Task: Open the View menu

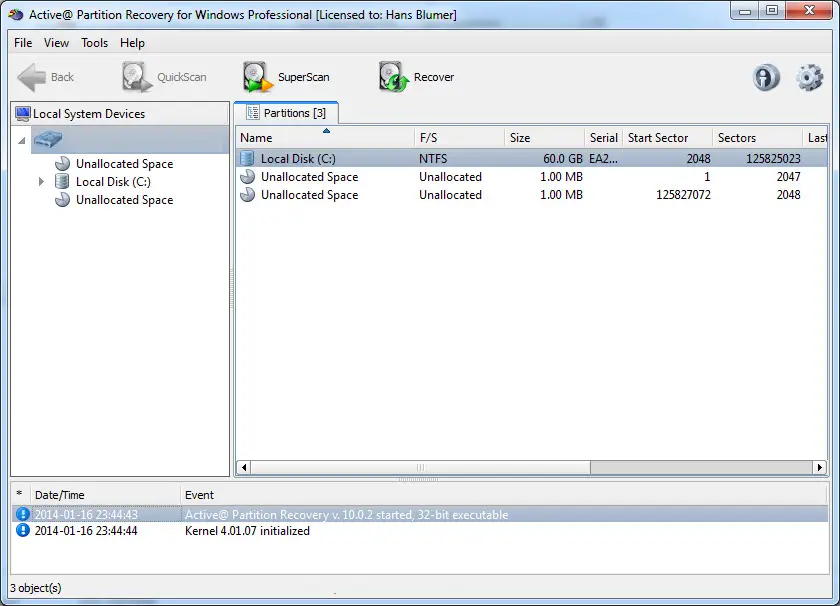Action: [56, 43]
